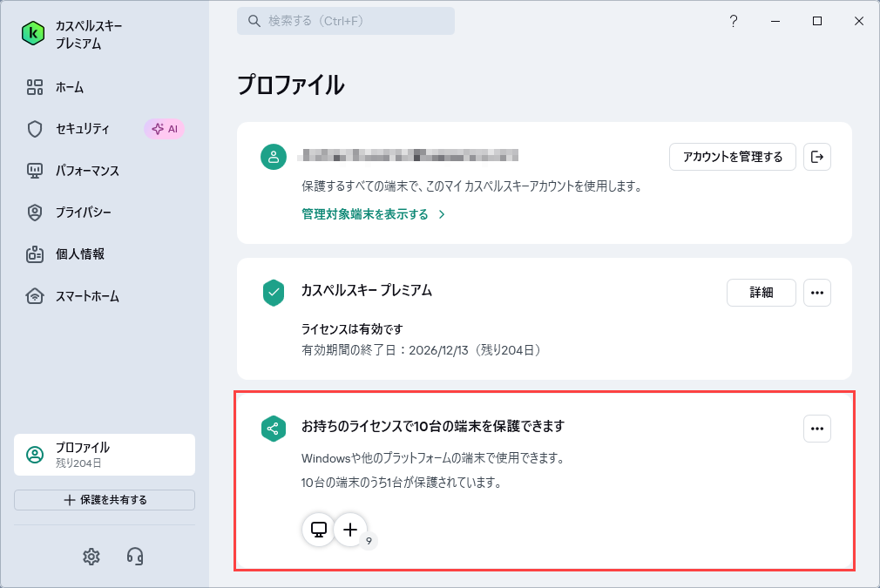
Task: Open the プライバシー section
Action: (x=83, y=213)
